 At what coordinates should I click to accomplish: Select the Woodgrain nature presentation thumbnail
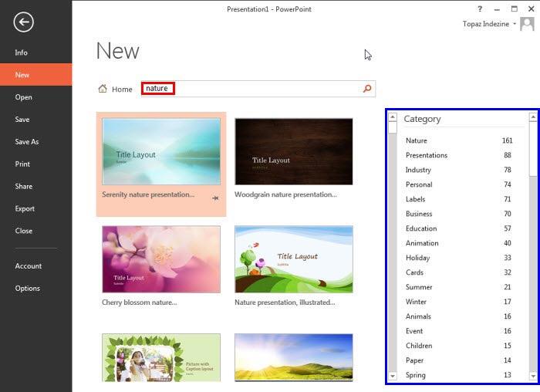[293, 151]
